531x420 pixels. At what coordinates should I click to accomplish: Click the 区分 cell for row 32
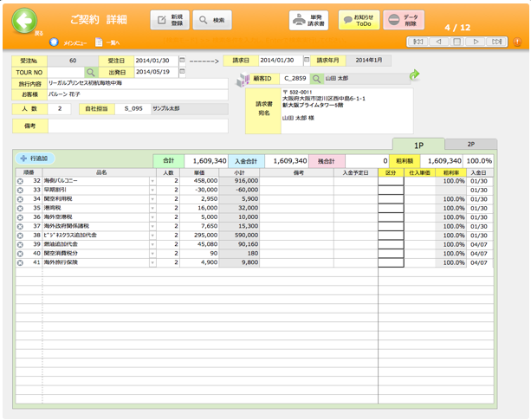pos(391,181)
